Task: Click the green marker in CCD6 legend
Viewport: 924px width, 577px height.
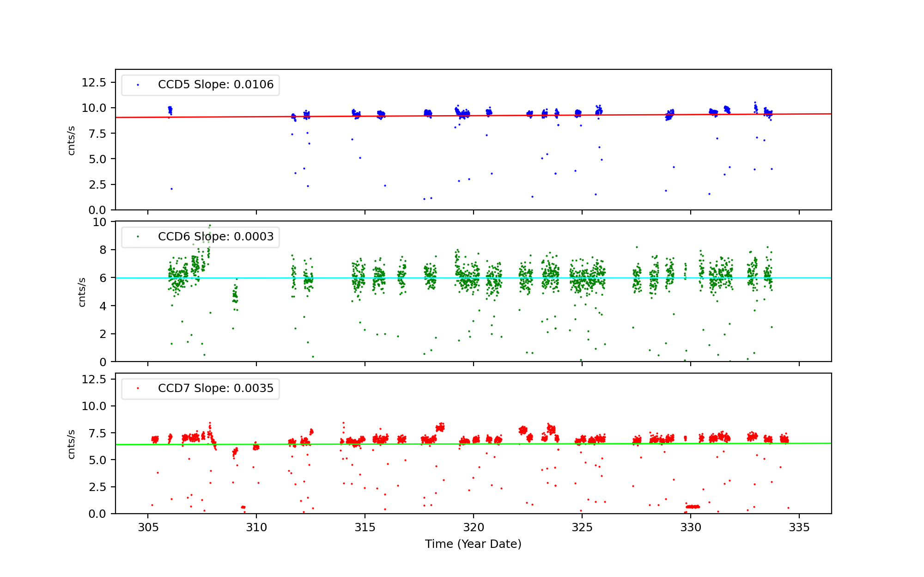Action: (138, 237)
